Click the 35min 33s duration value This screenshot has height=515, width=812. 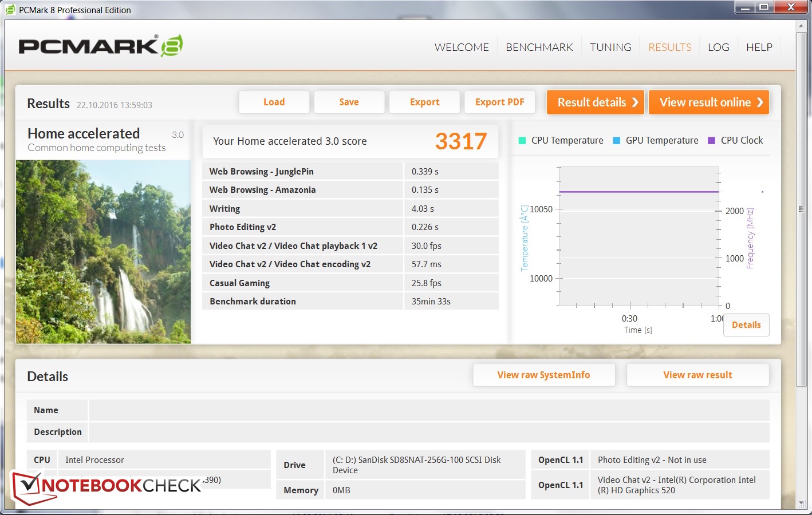coord(431,302)
